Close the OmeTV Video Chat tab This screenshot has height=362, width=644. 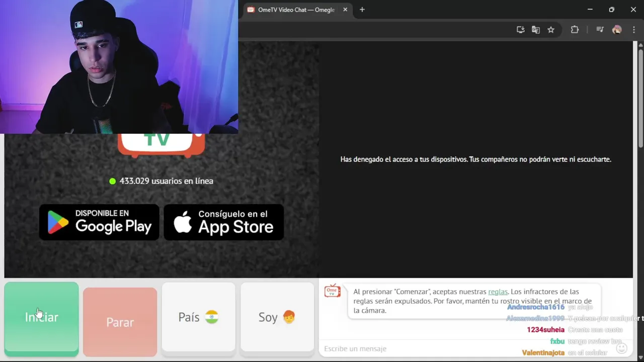[x=345, y=10]
